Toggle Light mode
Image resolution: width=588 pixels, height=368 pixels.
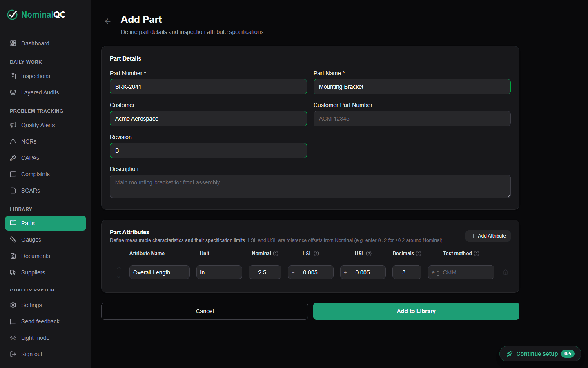pyautogui.click(x=45, y=338)
